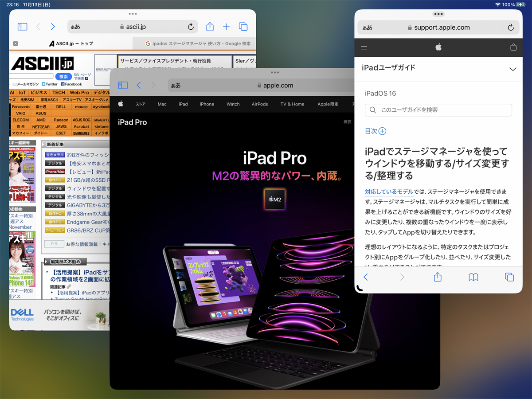Viewport: 532px width, 399px height.
Task: Click the ASCII.jp site logo
Action: click(x=42, y=64)
